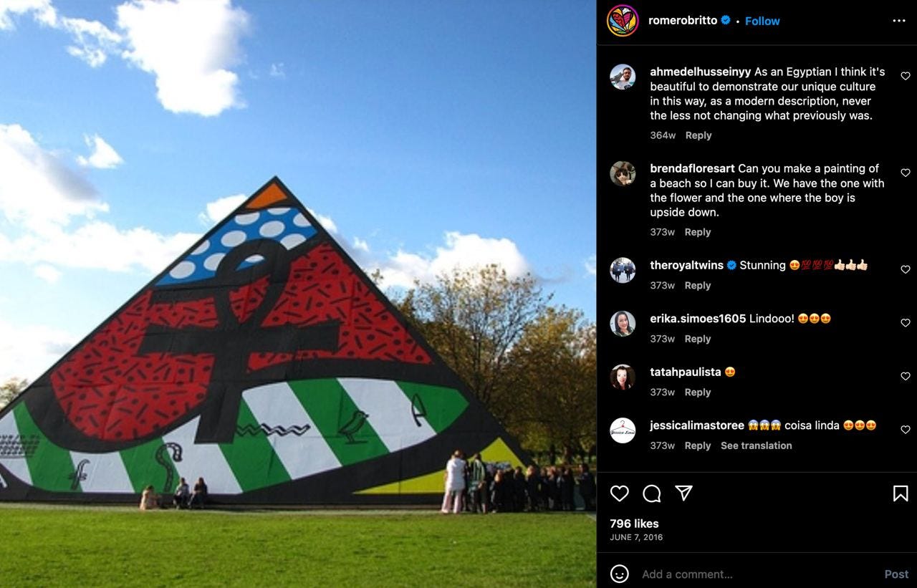Open tatahpaulista profile picture

click(x=623, y=377)
